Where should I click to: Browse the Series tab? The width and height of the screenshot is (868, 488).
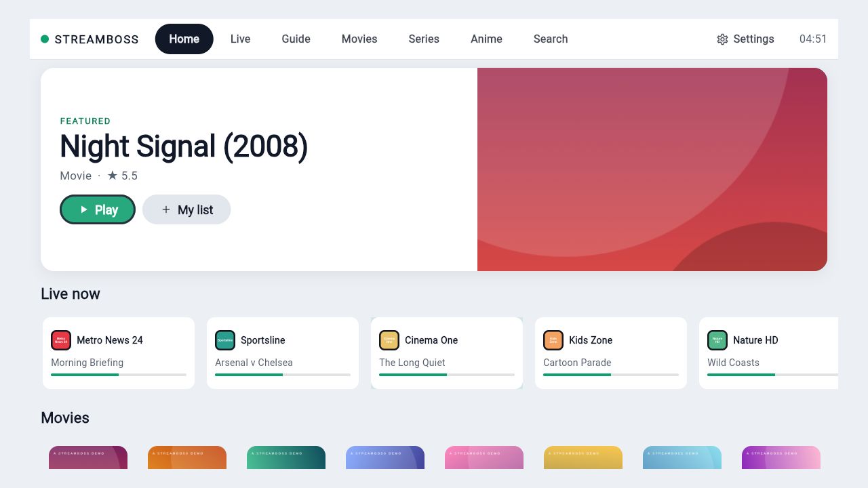click(424, 39)
